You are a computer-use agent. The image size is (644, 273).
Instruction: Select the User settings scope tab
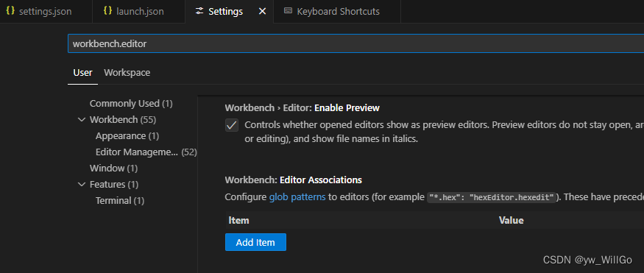pos(82,73)
